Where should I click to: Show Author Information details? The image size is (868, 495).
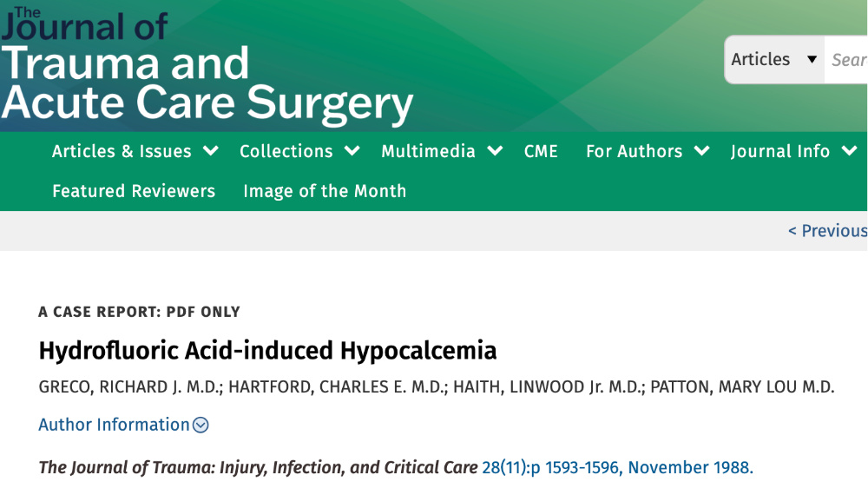click(114, 425)
